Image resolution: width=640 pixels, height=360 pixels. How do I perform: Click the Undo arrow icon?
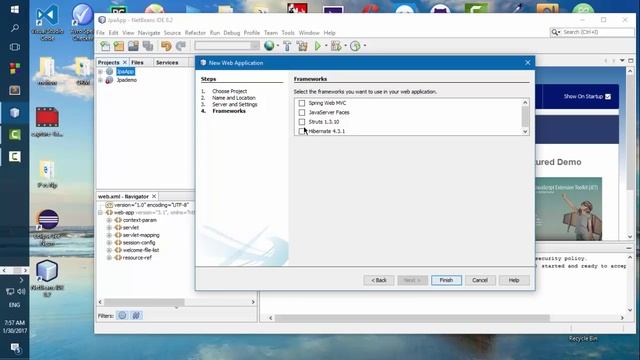[166, 46]
